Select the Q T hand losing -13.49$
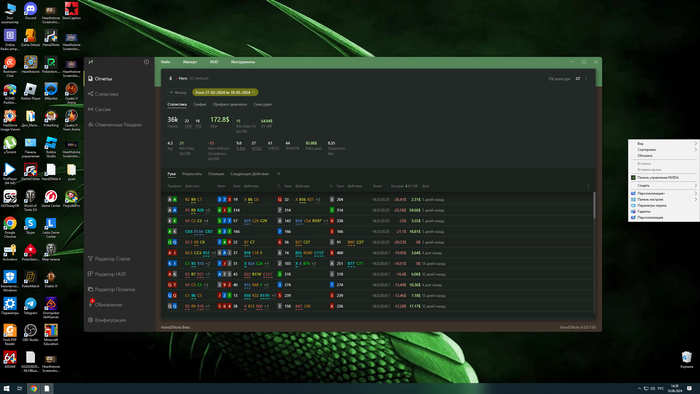Screen dimensions: 700x394 click(377, 285)
